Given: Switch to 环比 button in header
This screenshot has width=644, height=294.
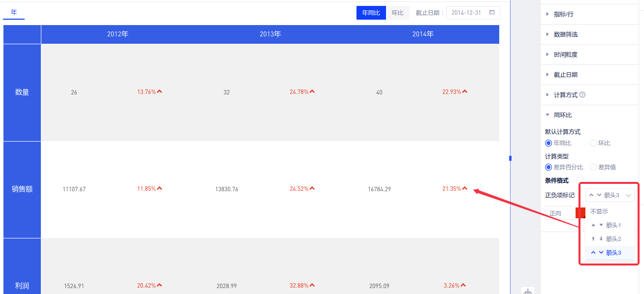Looking at the screenshot, I should click(x=397, y=13).
